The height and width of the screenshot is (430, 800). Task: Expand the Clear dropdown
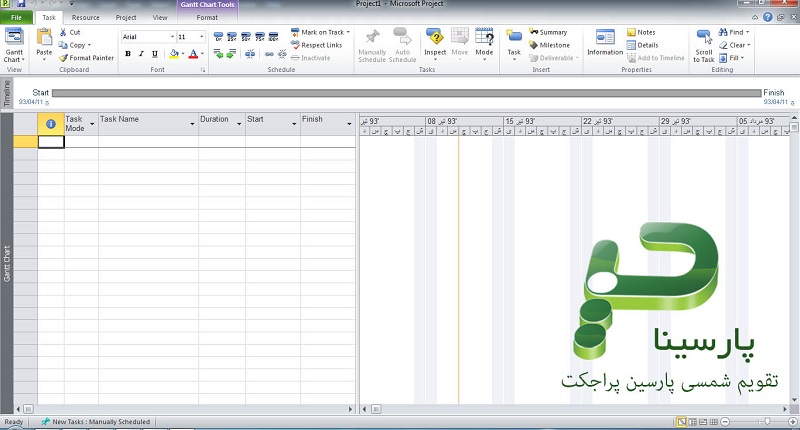[748, 45]
